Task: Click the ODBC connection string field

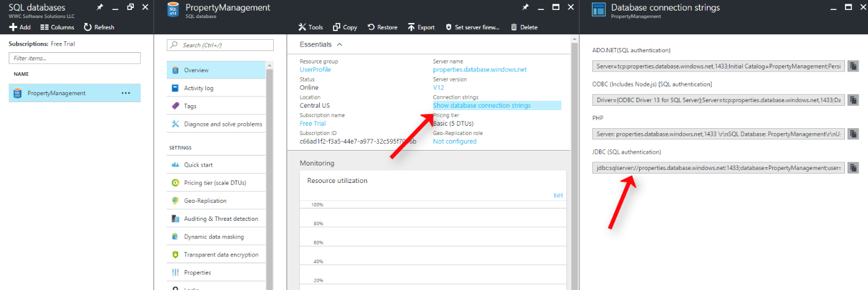Action: click(x=719, y=100)
